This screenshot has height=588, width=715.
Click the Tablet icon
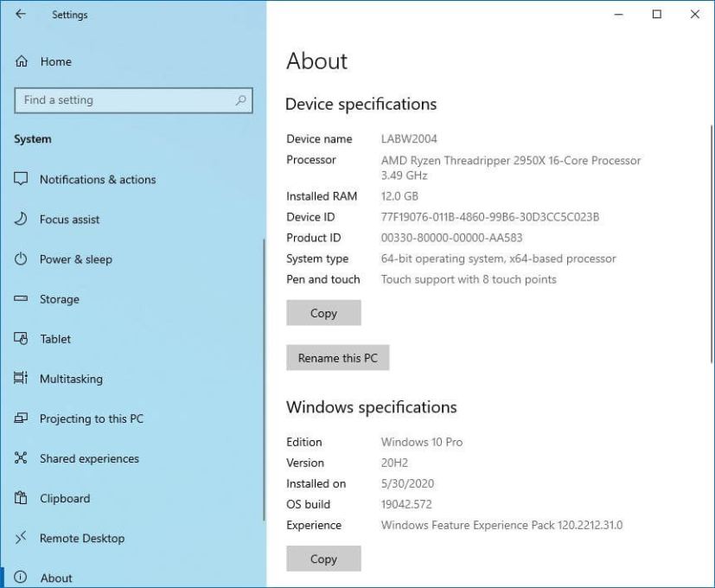[x=21, y=338]
